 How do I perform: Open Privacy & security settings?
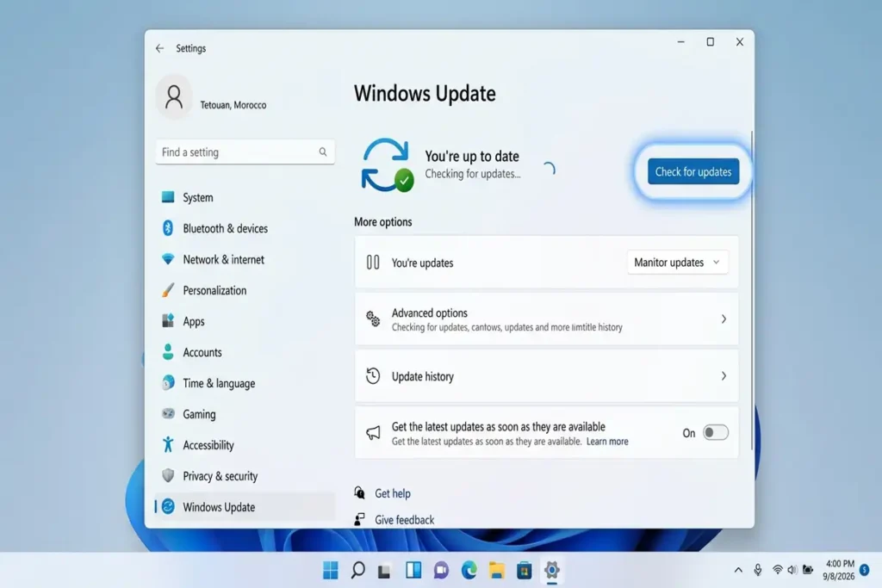[245, 475]
